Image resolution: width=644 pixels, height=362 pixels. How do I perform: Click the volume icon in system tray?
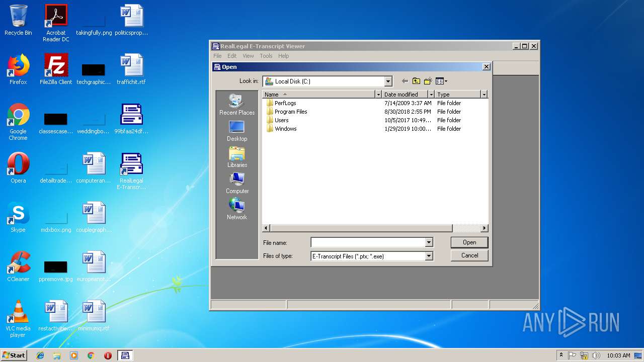595,355
